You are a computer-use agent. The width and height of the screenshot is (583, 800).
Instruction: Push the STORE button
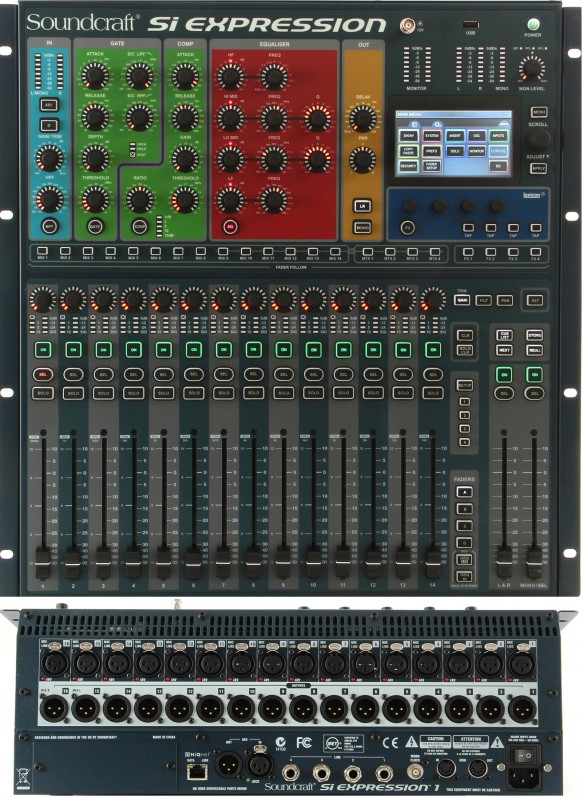[x=534, y=335]
